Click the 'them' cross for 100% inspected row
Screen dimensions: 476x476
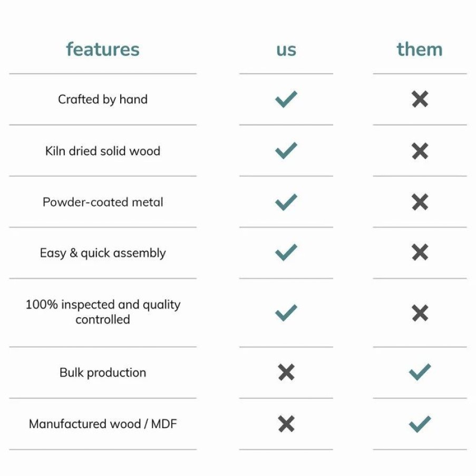[x=420, y=313]
